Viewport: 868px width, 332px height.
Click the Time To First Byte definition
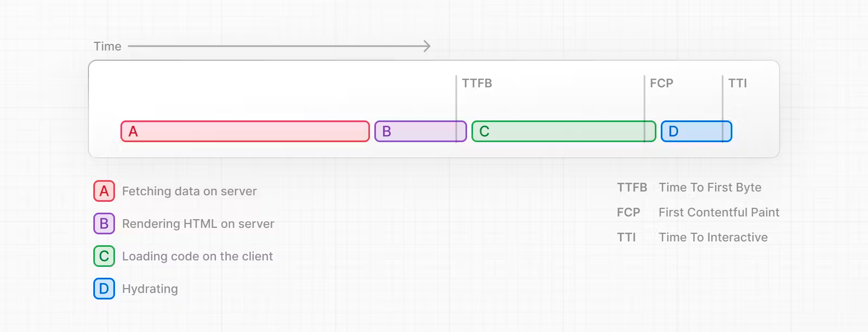[x=710, y=187]
